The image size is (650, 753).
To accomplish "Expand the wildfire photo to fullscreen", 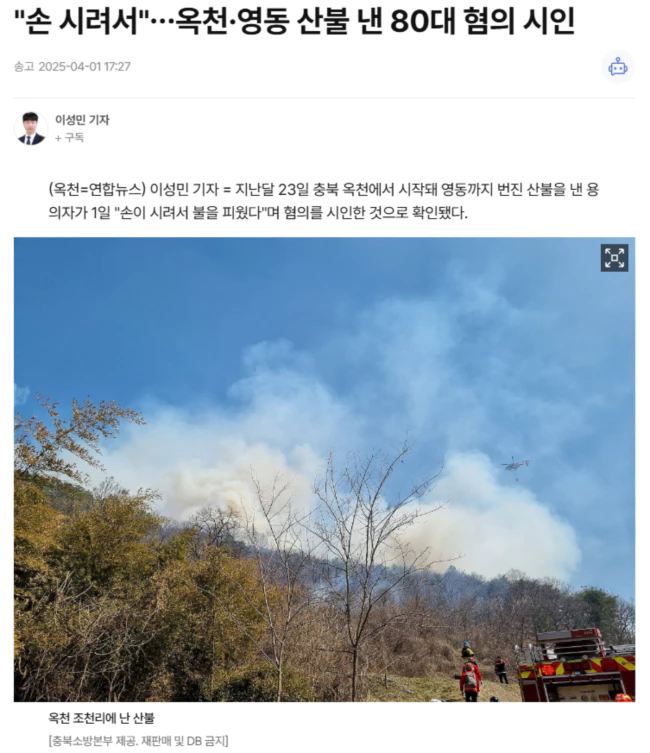I will click(x=614, y=258).
